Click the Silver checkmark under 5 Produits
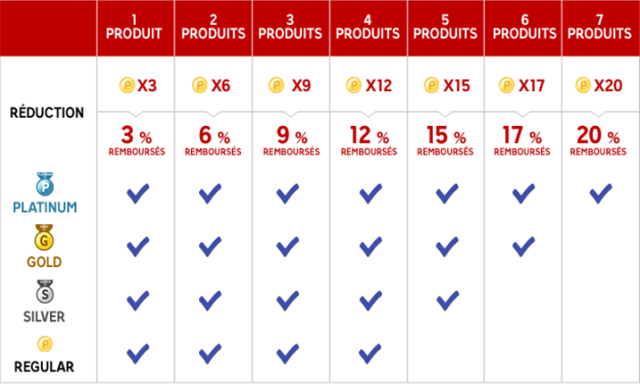The width and height of the screenshot is (640, 384). coord(447,301)
